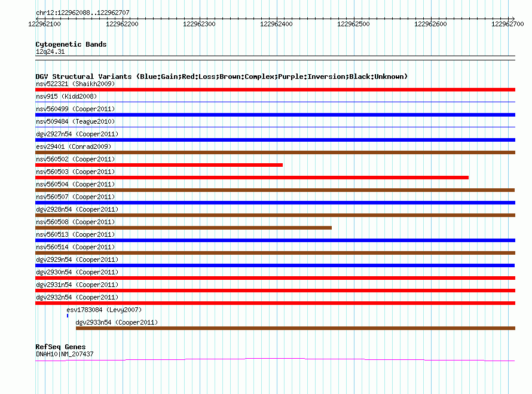Click ruler position 122962200
Viewport: 532px width, 394px height.
pos(122,24)
